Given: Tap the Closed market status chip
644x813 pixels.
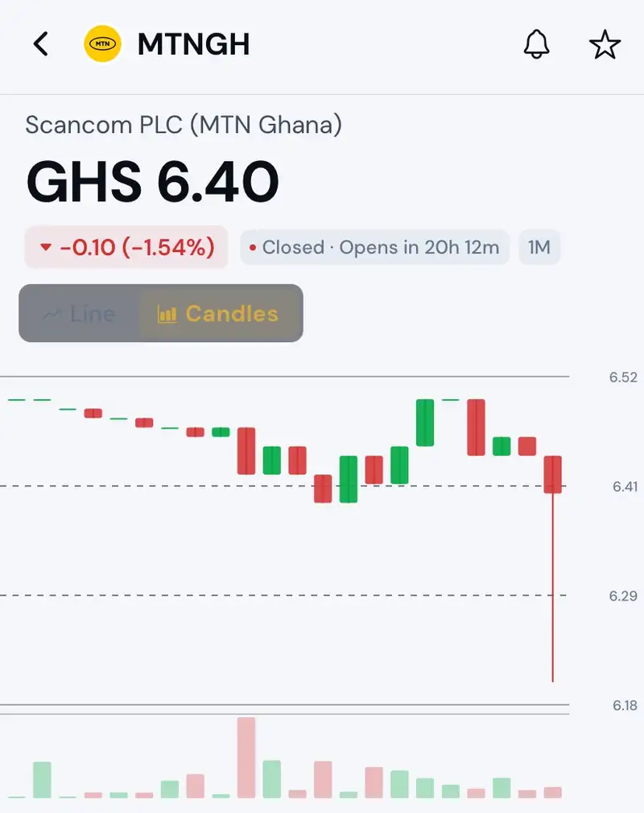Looking at the screenshot, I should tap(374, 247).
